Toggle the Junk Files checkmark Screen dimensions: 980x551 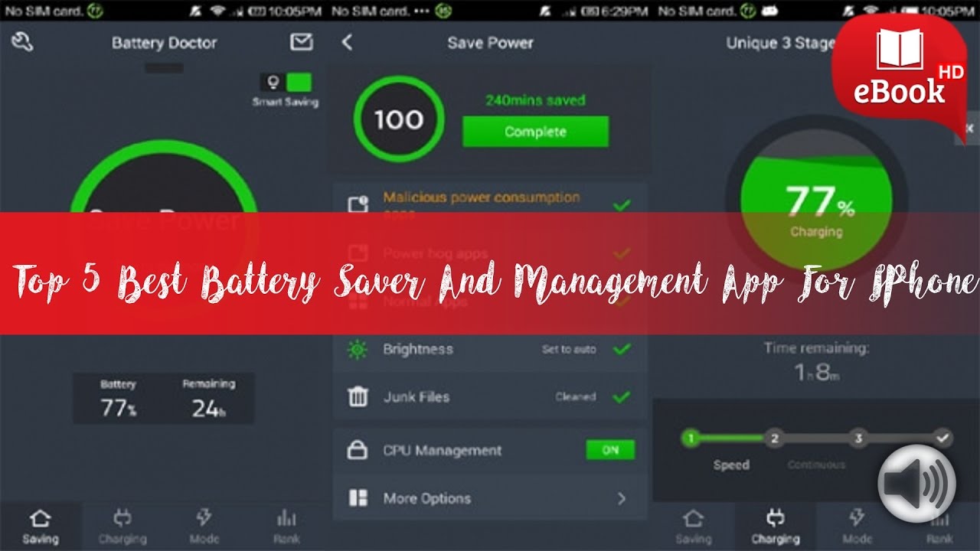point(622,396)
